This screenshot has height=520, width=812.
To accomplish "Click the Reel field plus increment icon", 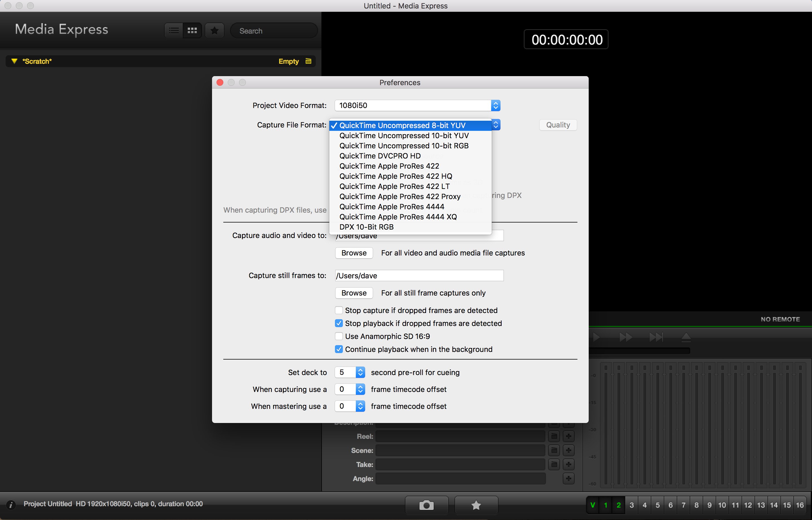I will (569, 436).
